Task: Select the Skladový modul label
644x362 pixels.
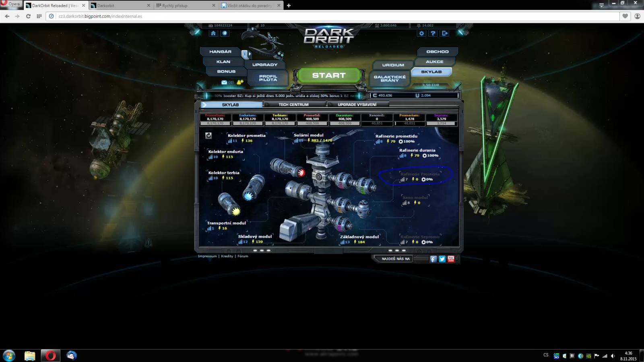Action: click(x=255, y=236)
